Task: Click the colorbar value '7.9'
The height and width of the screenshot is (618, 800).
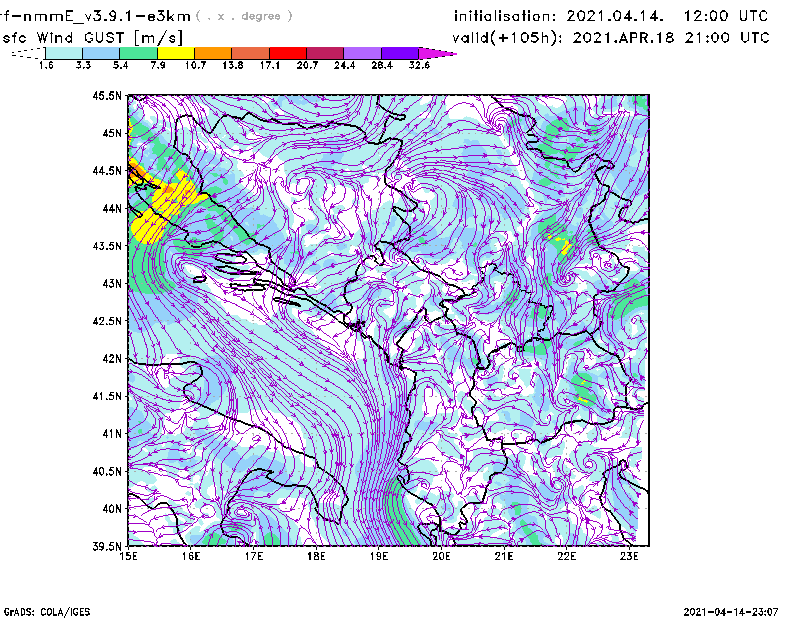Action: tap(158, 65)
